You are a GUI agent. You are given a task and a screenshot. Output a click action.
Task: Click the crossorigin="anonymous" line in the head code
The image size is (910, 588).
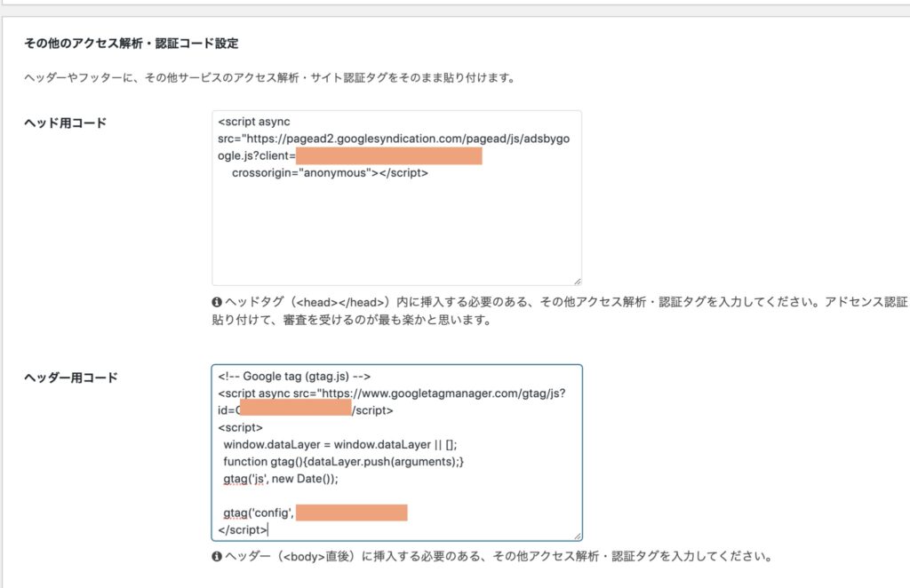click(330, 173)
